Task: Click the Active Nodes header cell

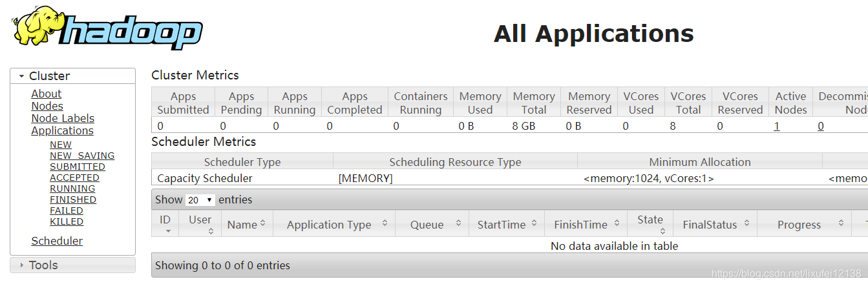Action: pyautogui.click(x=791, y=103)
